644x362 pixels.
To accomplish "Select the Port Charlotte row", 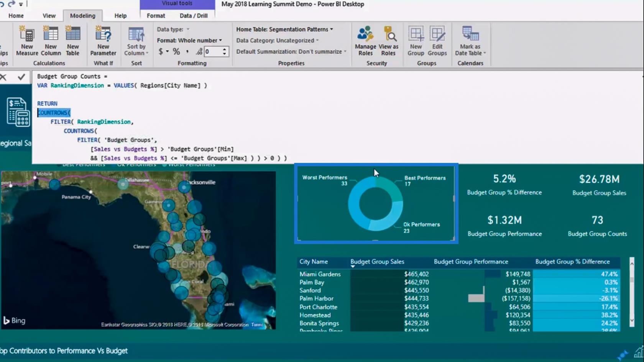I will pos(458,307).
